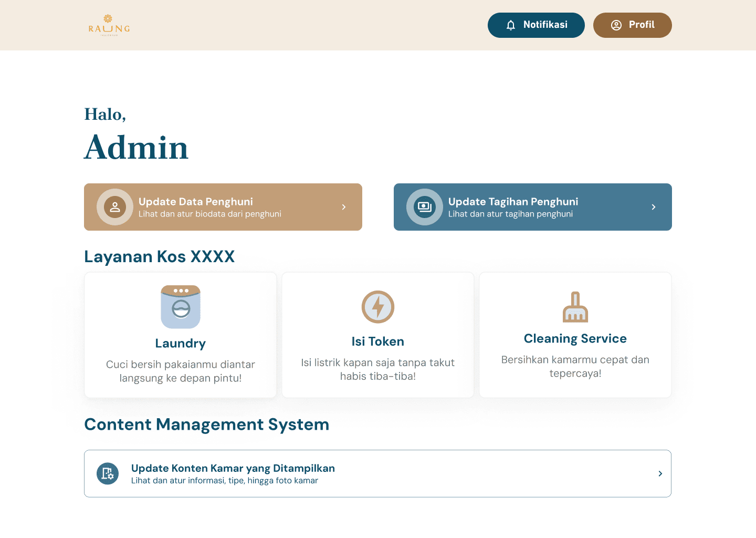756x538 pixels.
Task: Click the money icon on Update Tagihan Penghuni
Action: click(x=425, y=207)
